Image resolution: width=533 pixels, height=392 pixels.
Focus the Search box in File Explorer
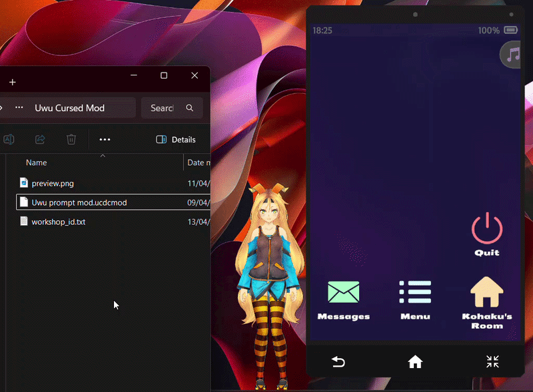tap(163, 108)
